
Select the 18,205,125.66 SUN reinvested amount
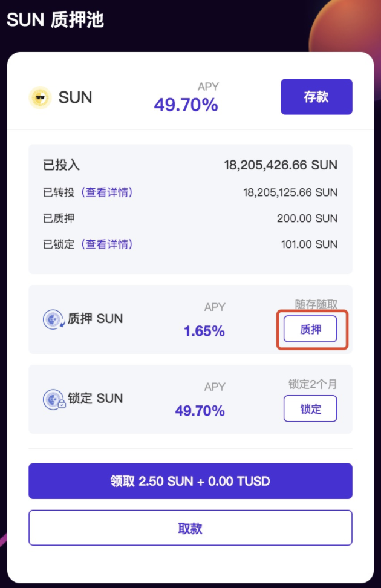(x=290, y=192)
